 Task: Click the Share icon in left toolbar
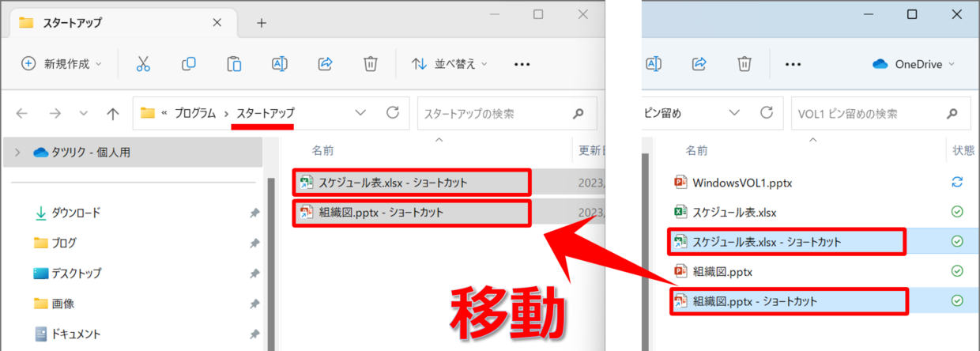click(x=325, y=64)
